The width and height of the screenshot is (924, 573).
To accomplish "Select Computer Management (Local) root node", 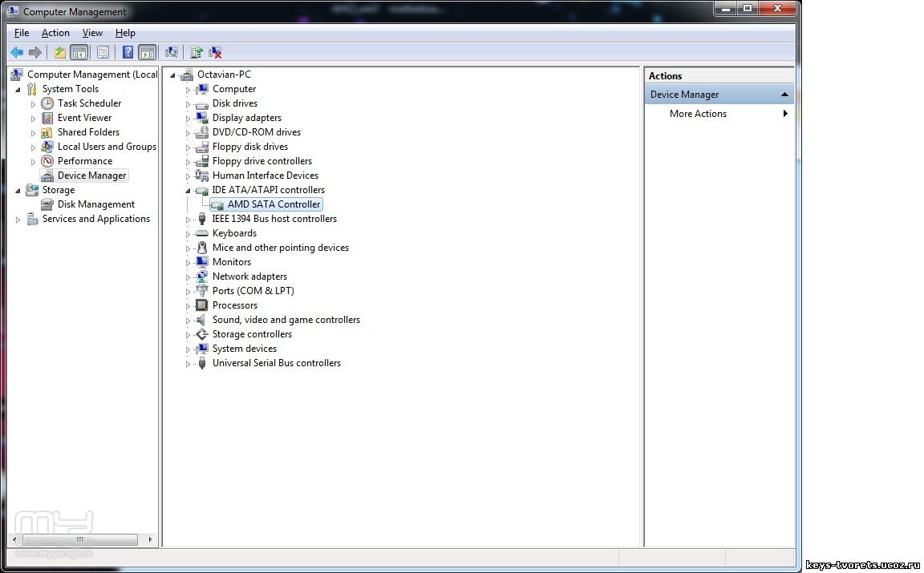I will pos(92,75).
